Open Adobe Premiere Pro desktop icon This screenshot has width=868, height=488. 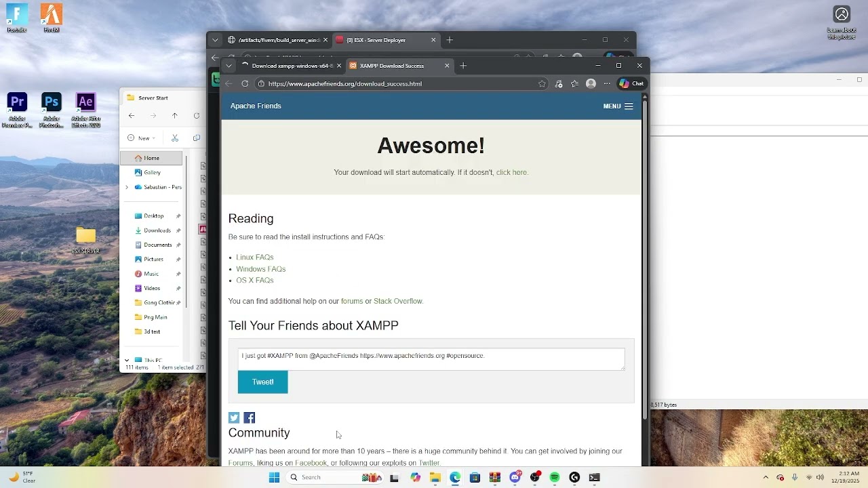click(x=17, y=110)
